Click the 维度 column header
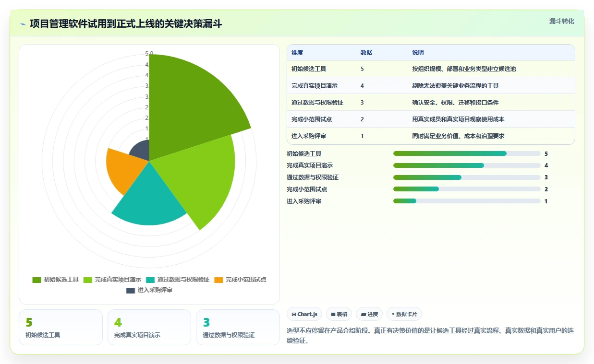Screen dimensions: 594x364 (x=297, y=53)
